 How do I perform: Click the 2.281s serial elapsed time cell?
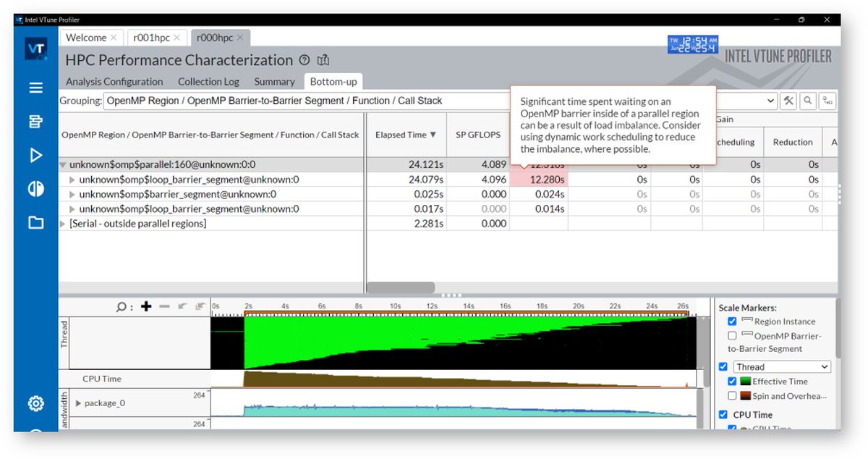[406, 224]
